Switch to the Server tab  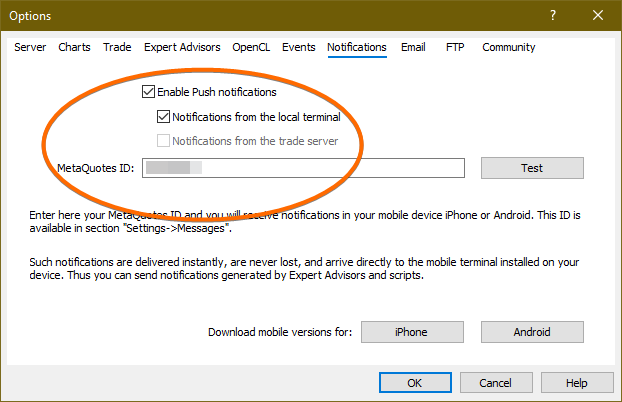[x=30, y=47]
